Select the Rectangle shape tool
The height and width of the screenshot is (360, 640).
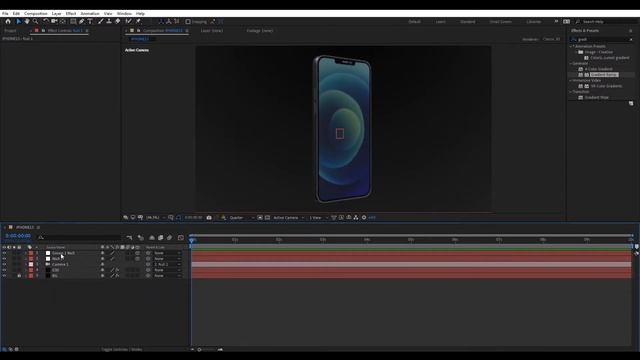pos(73,21)
